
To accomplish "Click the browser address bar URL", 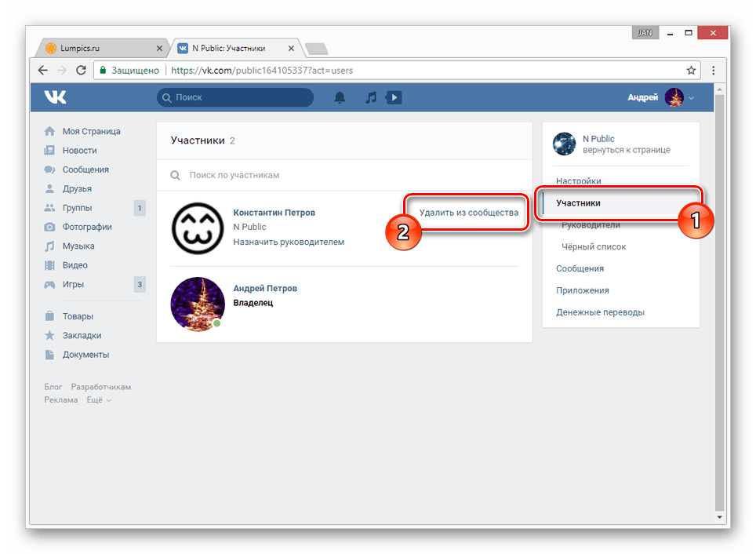I will [262, 71].
